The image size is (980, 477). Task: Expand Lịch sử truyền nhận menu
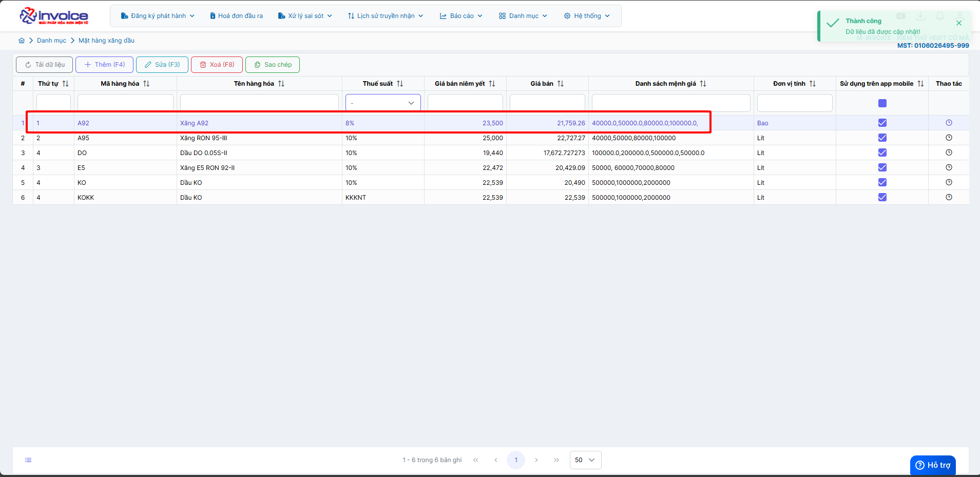click(386, 16)
